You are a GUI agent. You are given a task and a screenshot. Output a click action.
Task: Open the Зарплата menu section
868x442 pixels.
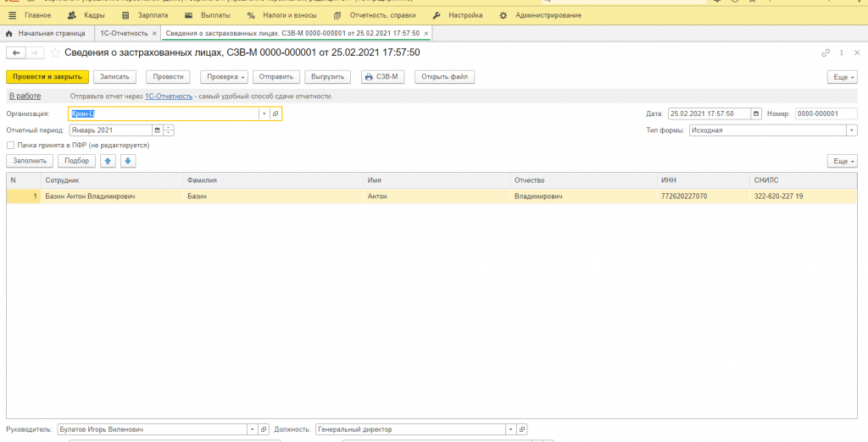[x=146, y=15]
